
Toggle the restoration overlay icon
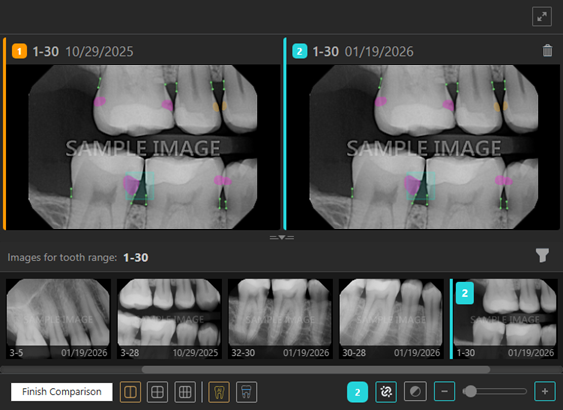pyautogui.click(x=246, y=392)
